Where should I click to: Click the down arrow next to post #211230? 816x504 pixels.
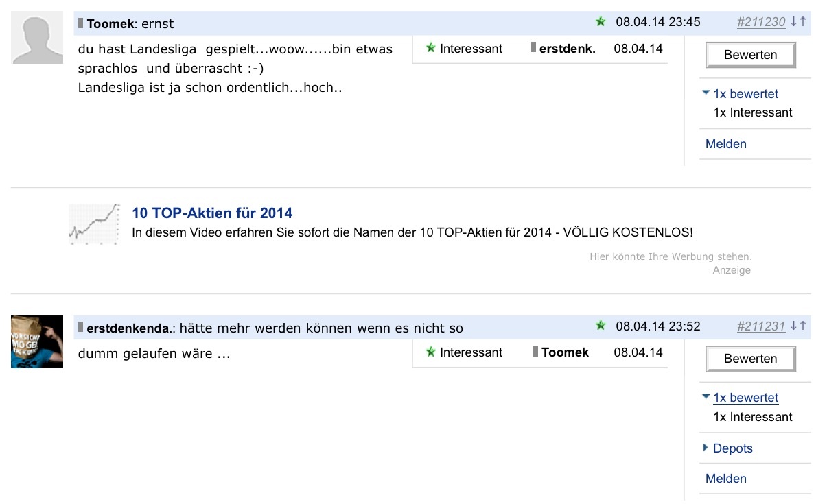tap(793, 21)
